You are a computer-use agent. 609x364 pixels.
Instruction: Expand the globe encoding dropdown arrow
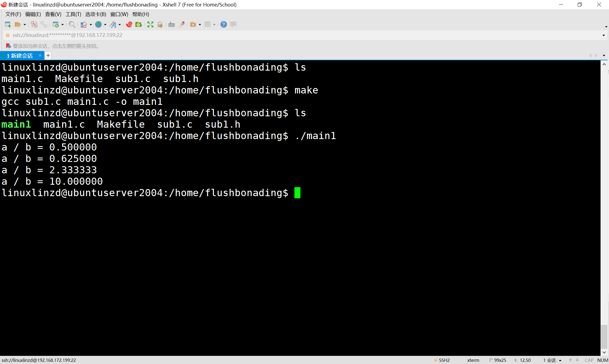pos(105,25)
